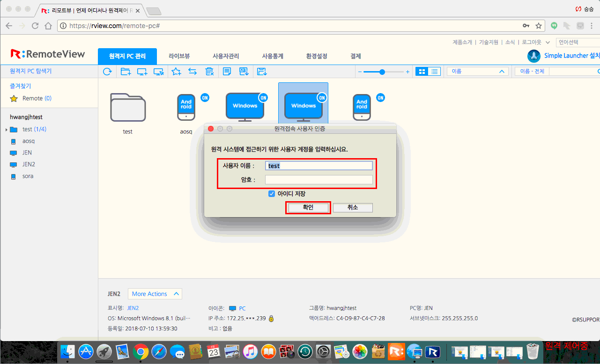Image resolution: width=600 pixels, height=364 pixels.
Task: Select the create new group folder icon
Action: [126, 71]
